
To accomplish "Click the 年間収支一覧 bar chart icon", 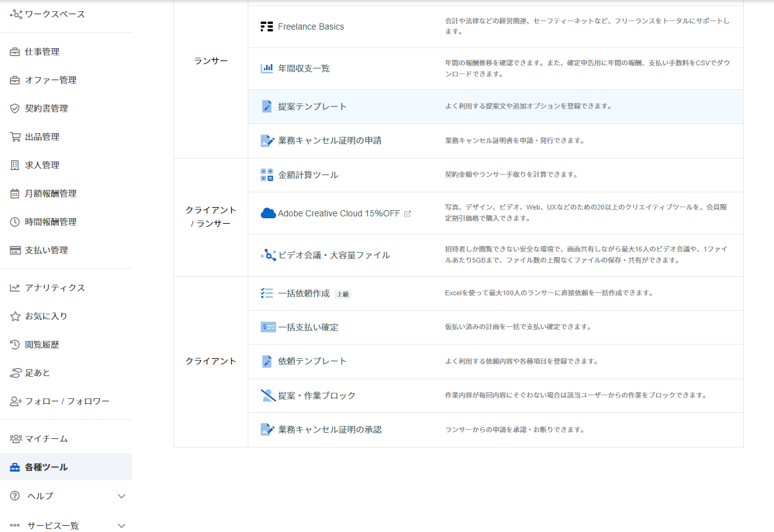I will 267,68.
